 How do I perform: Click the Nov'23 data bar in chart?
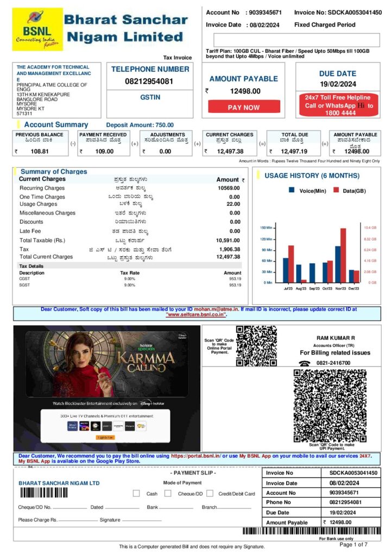click(343, 255)
